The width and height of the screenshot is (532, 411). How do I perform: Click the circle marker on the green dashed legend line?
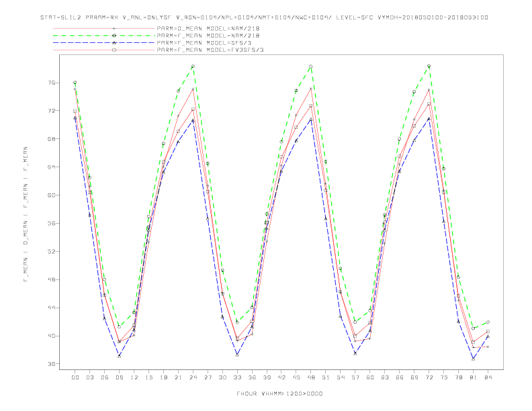114,36
